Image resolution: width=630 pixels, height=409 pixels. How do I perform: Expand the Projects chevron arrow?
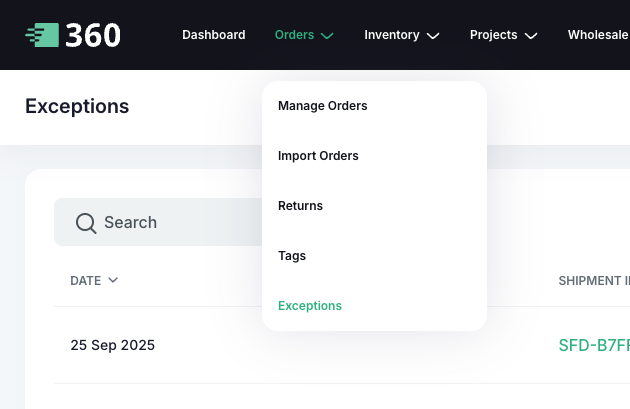click(x=531, y=36)
